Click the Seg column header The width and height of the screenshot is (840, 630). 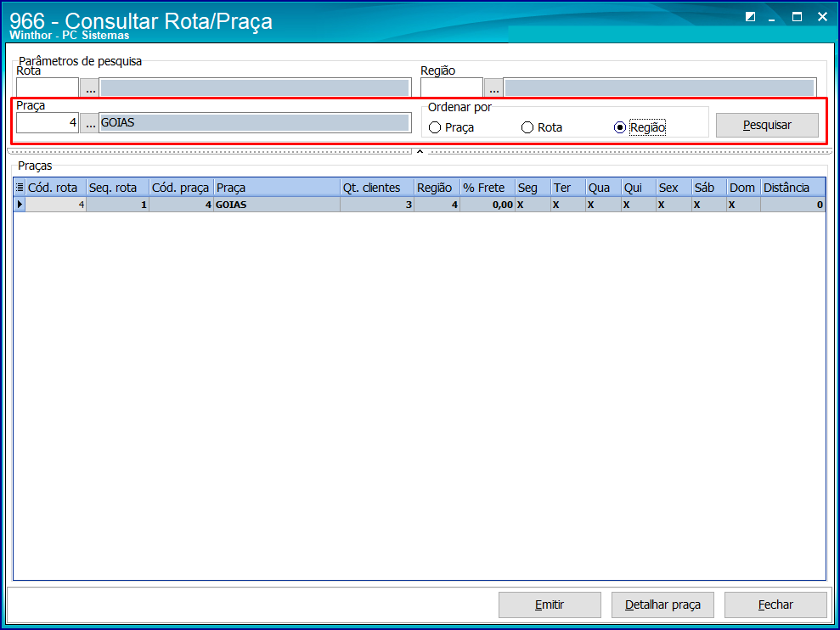[533, 188]
